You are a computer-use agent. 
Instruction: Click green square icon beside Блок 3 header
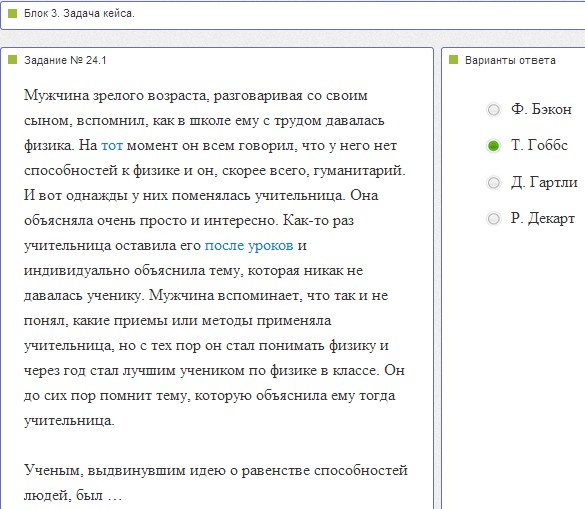click(12, 13)
